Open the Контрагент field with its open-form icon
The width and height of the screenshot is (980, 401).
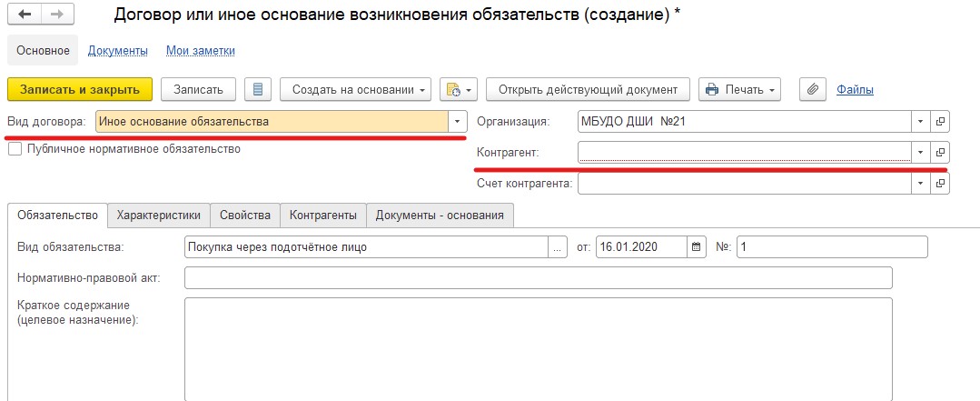tap(940, 152)
